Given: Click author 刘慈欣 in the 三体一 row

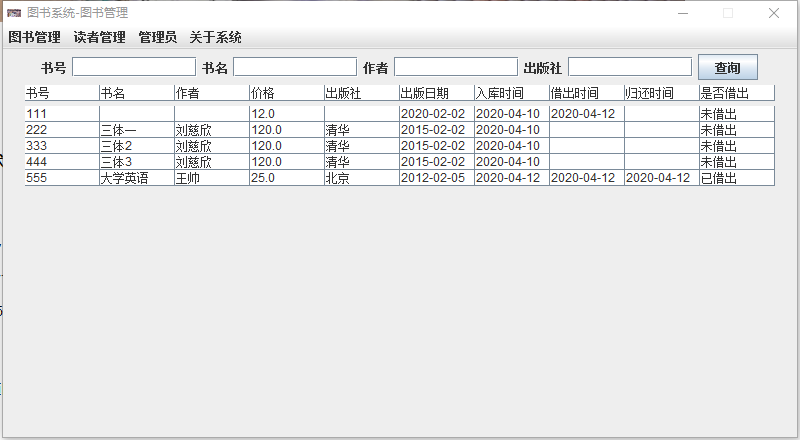Looking at the screenshot, I should click(212, 130).
